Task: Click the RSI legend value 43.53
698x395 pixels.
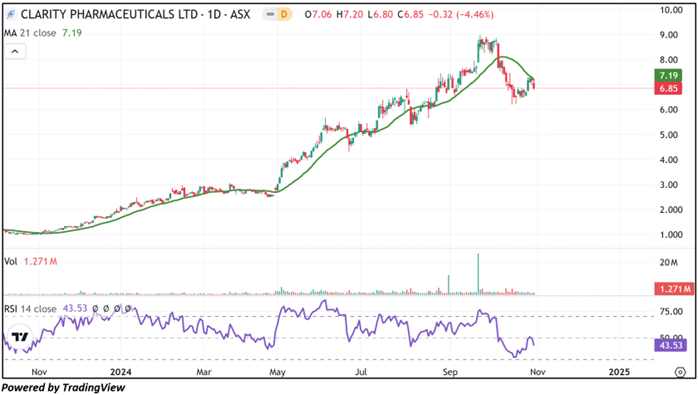Action: [75, 309]
